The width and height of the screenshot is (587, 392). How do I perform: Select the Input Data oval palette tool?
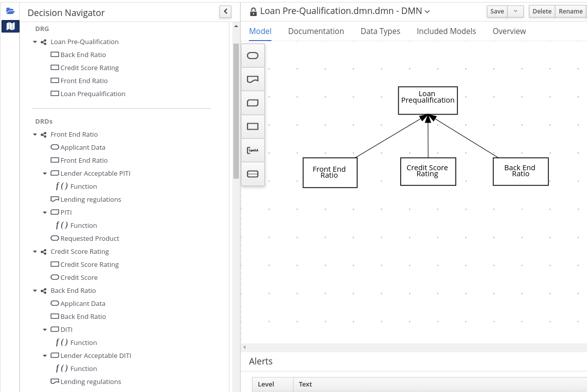pos(253,56)
